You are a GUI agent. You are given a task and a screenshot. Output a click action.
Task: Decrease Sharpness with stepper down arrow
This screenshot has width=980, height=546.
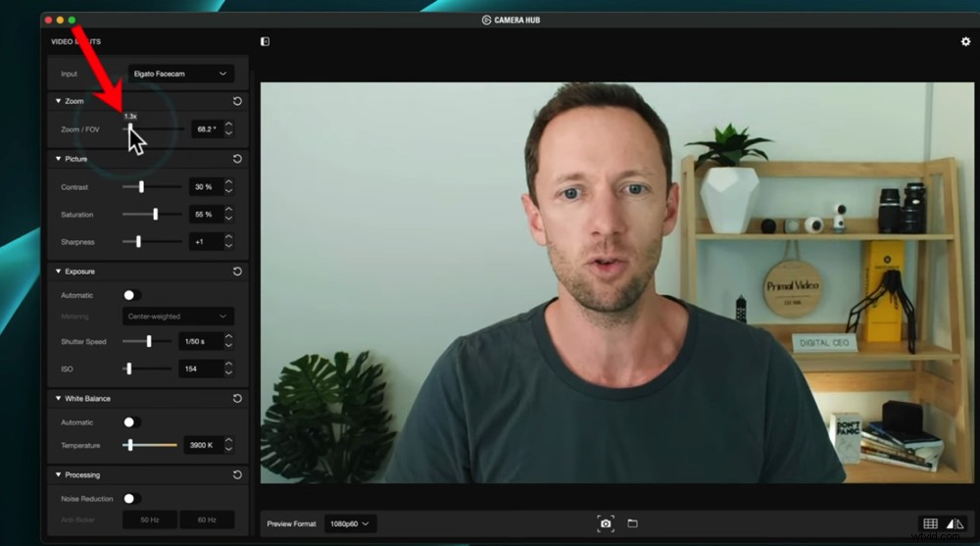[x=228, y=246]
